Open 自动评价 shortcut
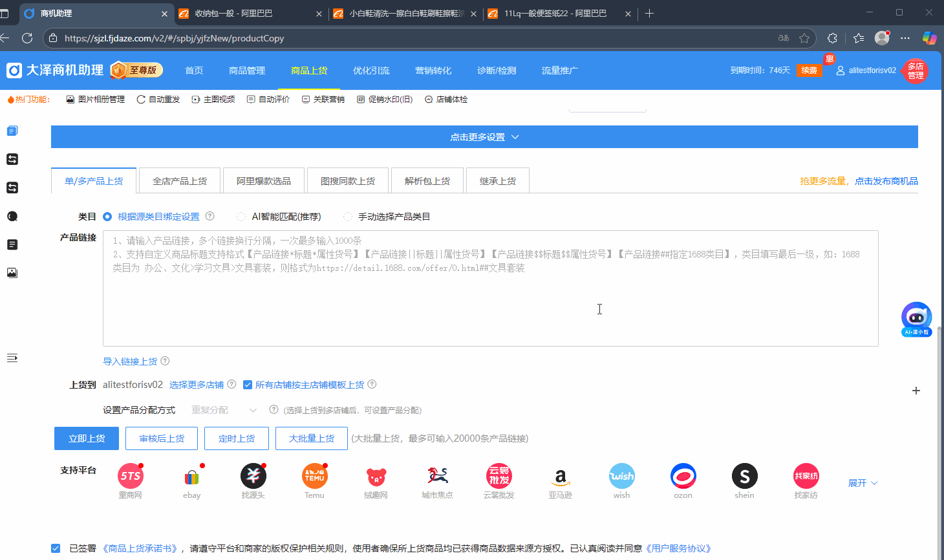This screenshot has height=560, width=944. point(268,100)
